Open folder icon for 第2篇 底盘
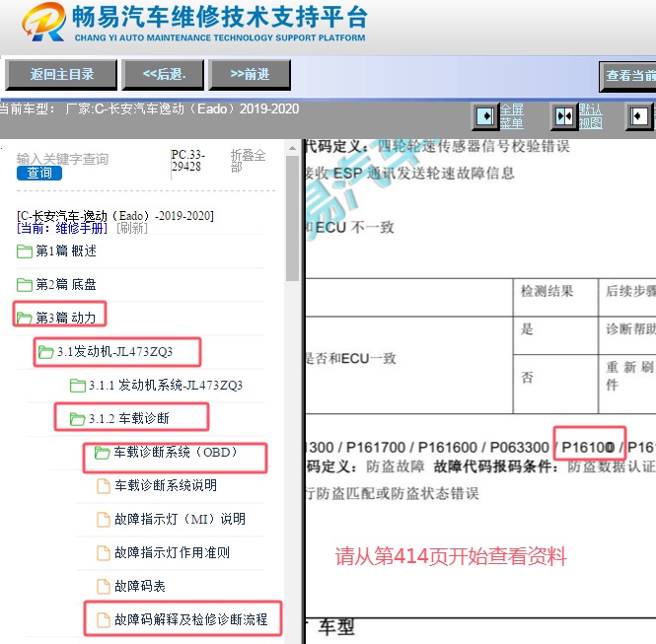This screenshot has width=656, height=644. [x=25, y=284]
